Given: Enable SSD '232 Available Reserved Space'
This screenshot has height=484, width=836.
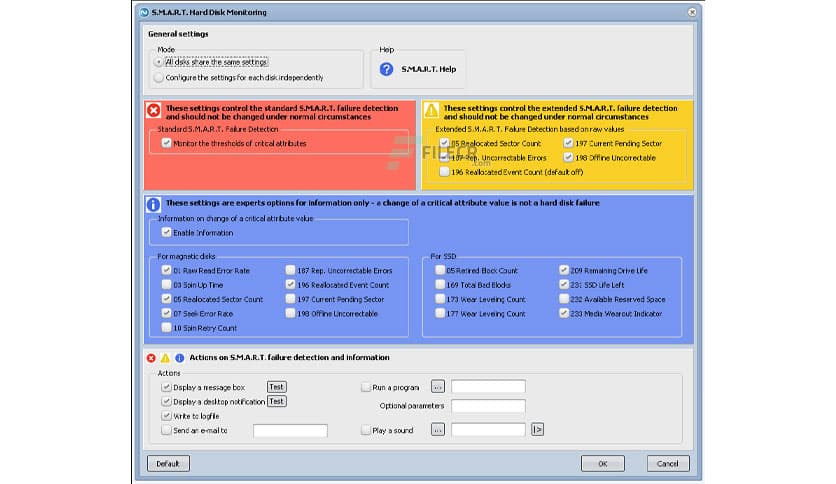Looking at the screenshot, I should [564, 300].
